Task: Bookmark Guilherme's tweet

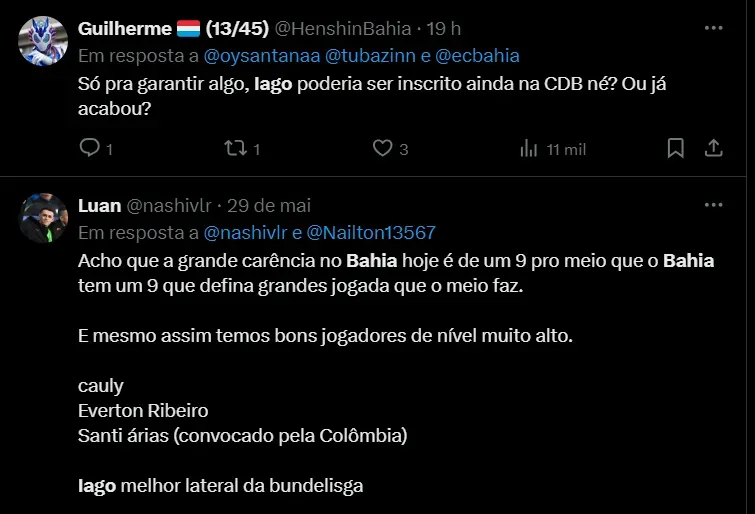Action: [x=676, y=149]
